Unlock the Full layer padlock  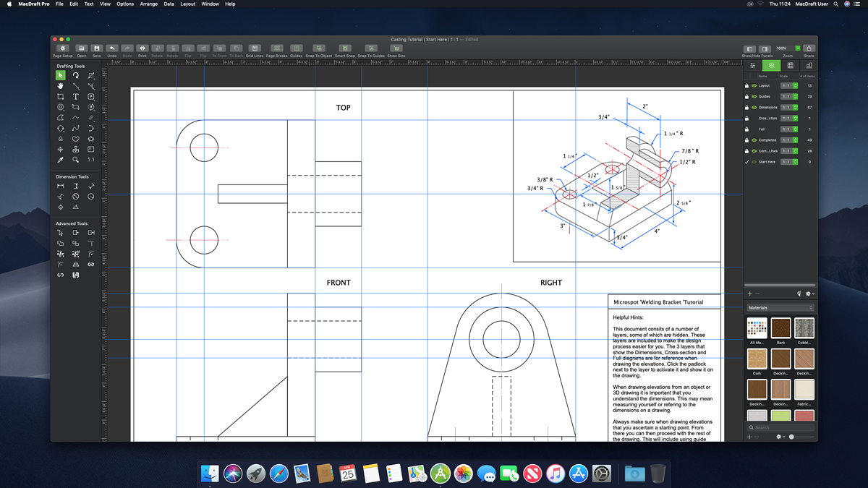(x=747, y=129)
